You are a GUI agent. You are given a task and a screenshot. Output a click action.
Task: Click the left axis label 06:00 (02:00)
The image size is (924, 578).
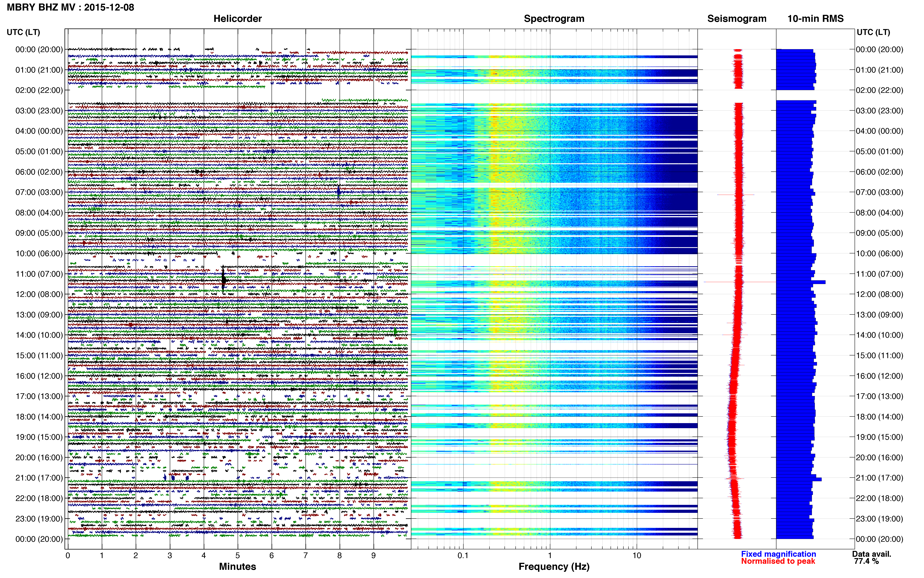pos(39,172)
